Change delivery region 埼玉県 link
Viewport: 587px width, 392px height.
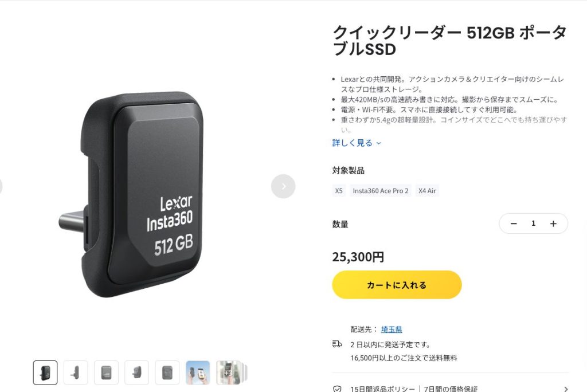pyautogui.click(x=392, y=329)
